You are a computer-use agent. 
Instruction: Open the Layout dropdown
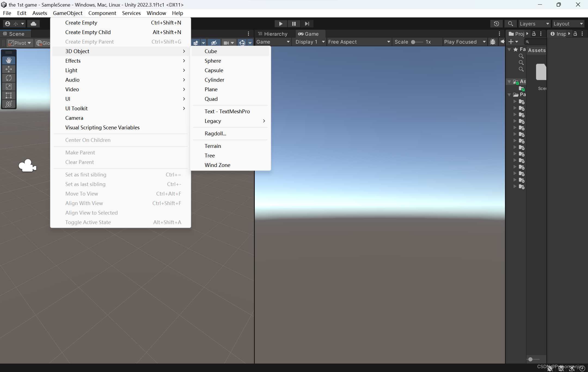pyautogui.click(x=568, y=24)
